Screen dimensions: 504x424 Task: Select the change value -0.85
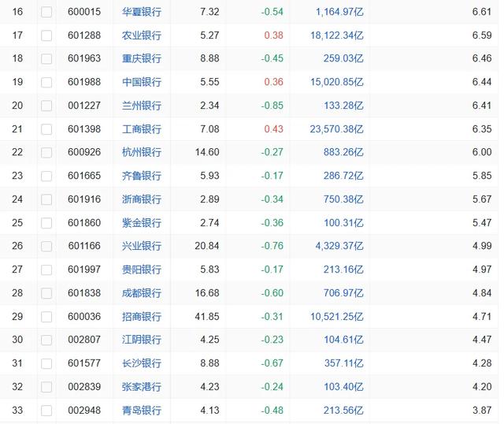pyautogui.click(x=272, y=106)
